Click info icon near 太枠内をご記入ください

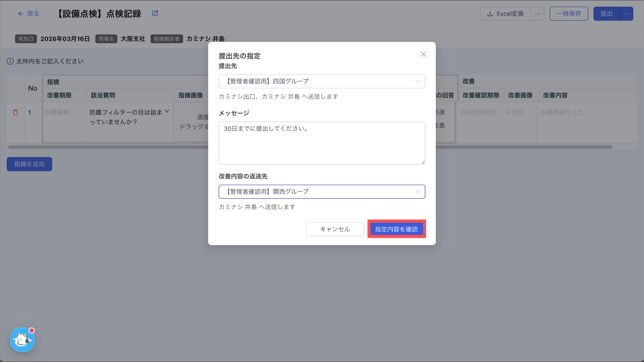(x=10, y=61)
